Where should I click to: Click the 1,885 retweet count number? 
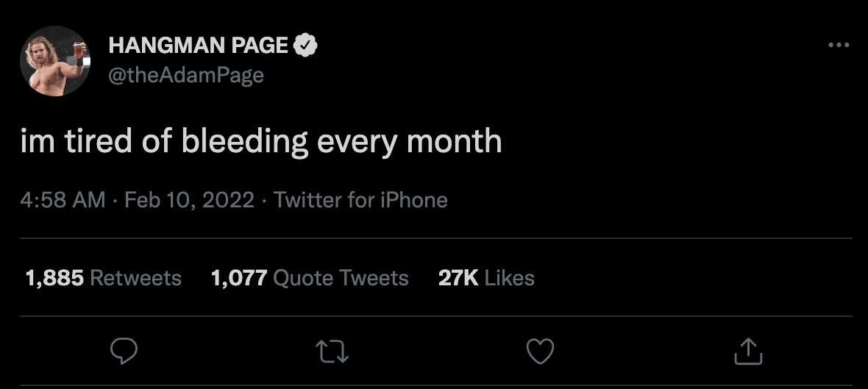tap(54, 278)
